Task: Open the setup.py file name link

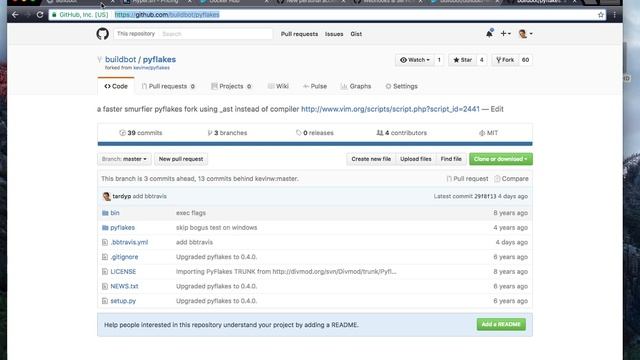Action: click(x=123, y=301)
